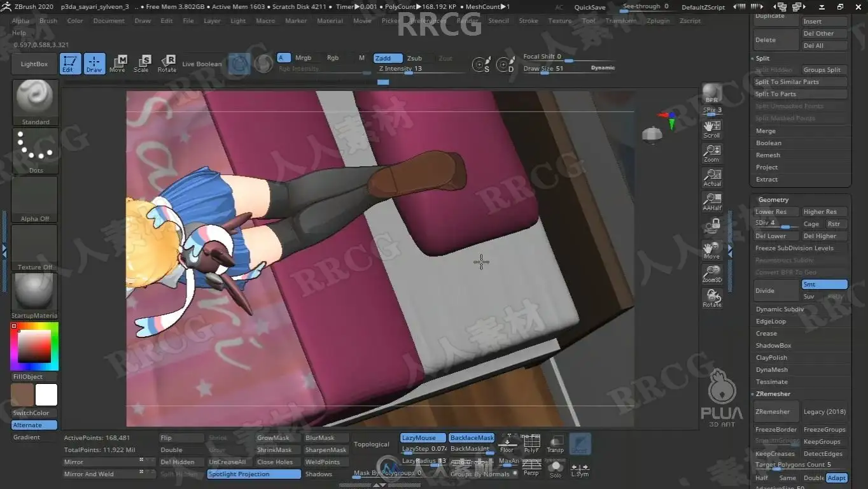
Task: Click the SDiv 4 subdivision slider
Action: pos(776,223)
